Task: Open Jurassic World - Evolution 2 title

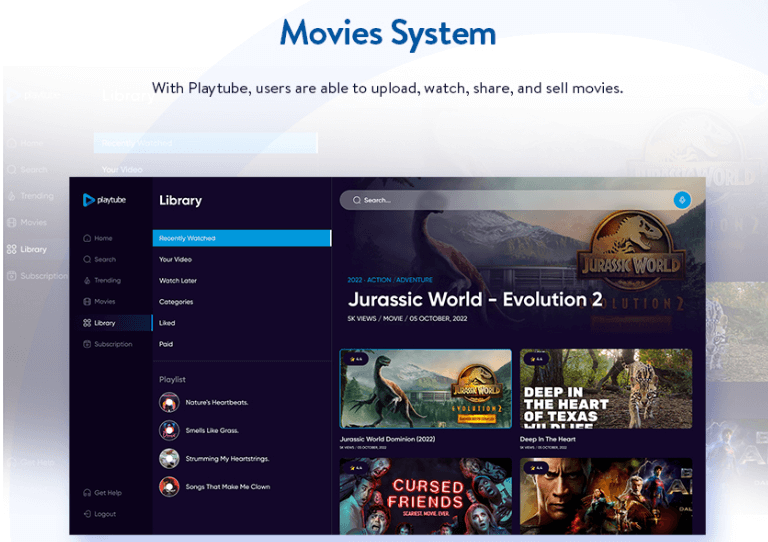Action: coord(475,299)
